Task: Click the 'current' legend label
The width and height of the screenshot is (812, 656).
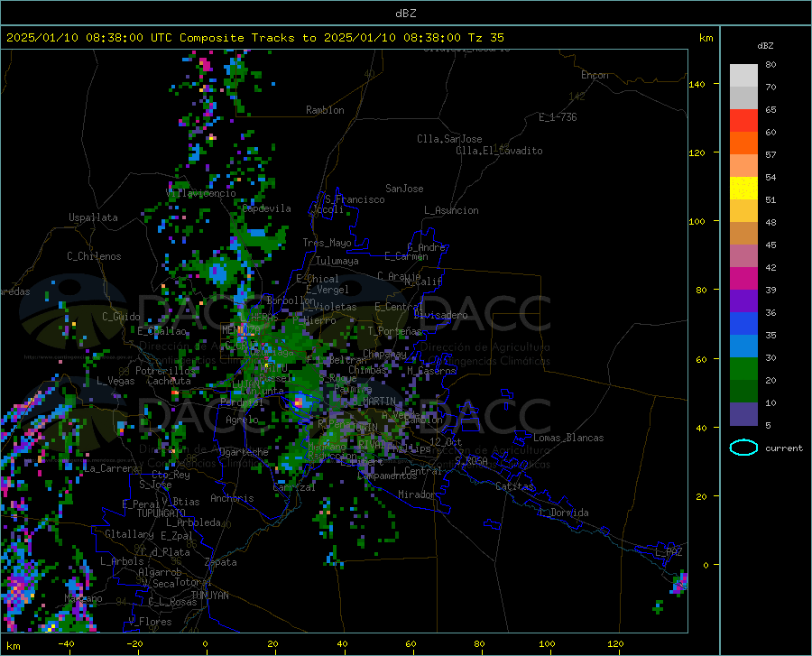Action: [784, 448]
